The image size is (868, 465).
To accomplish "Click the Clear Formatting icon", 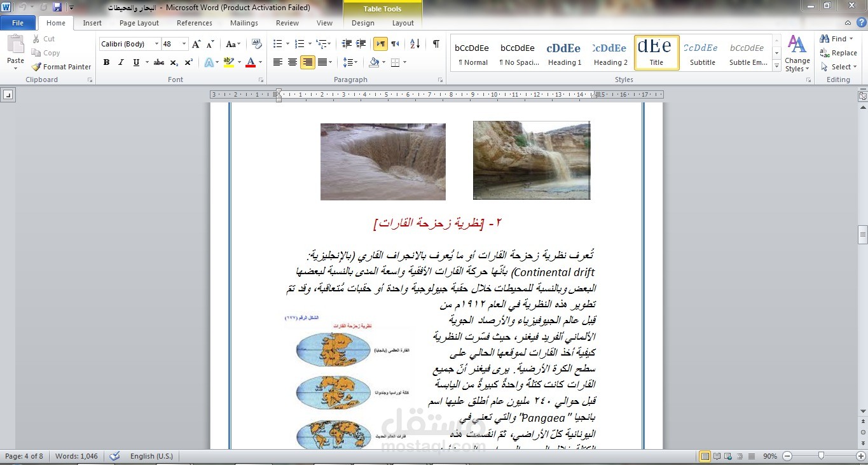I will click(x=256, y=44).
